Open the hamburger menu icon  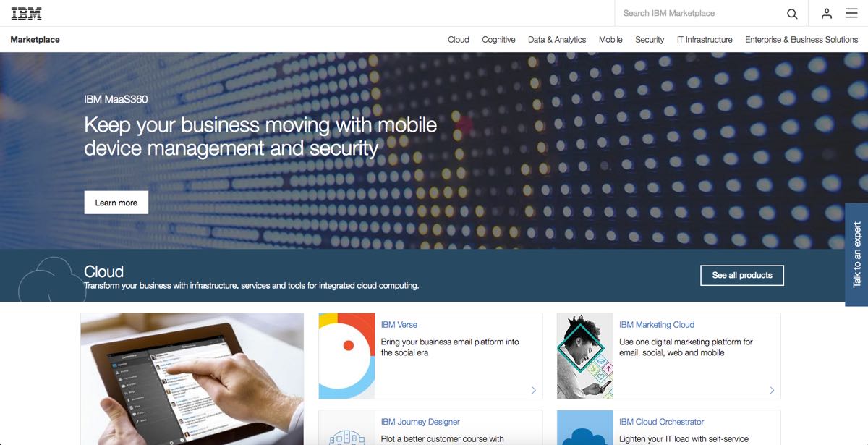pyautogui.click(x=851, y=14)
